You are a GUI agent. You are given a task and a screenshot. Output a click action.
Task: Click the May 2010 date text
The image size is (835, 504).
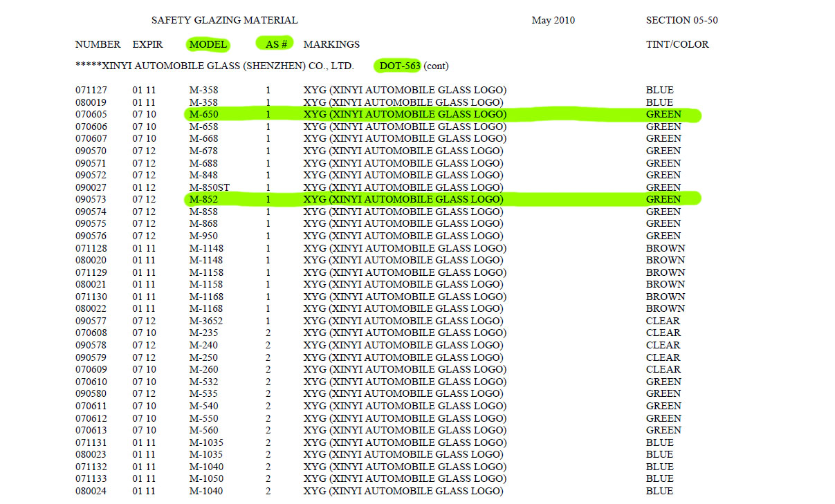[553, 21]
